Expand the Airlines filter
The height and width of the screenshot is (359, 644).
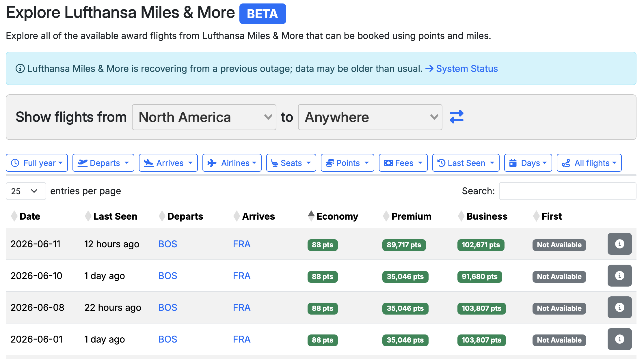(x=232, y=163)
